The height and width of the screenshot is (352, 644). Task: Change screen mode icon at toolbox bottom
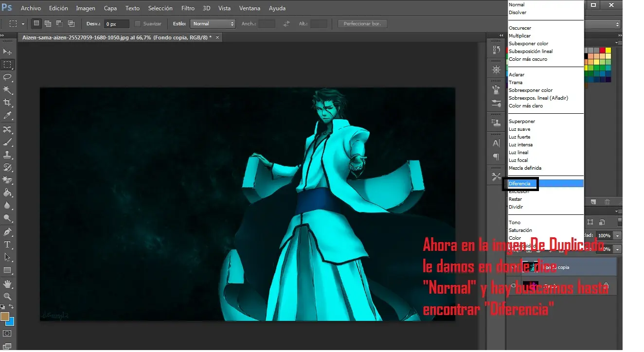point(7,347)
